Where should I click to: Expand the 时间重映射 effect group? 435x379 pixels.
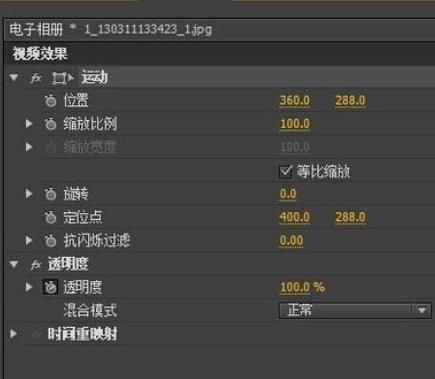tap(13, 334)
